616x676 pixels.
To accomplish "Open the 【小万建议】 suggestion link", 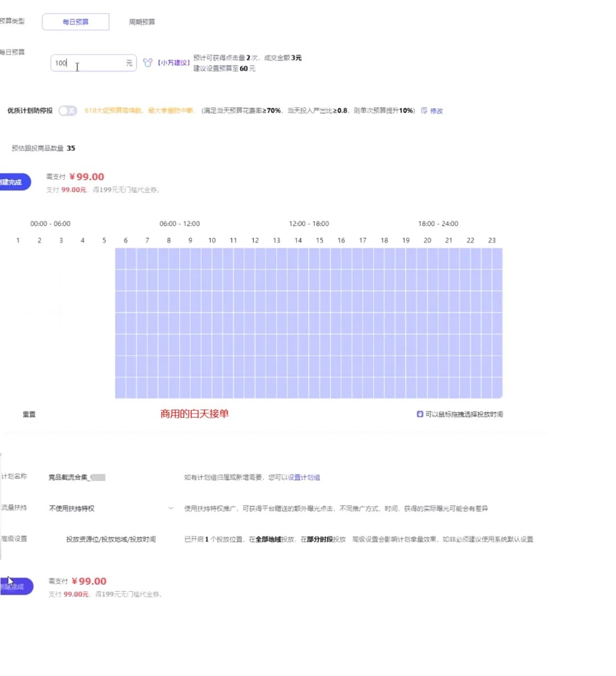I will click(173, 63).
